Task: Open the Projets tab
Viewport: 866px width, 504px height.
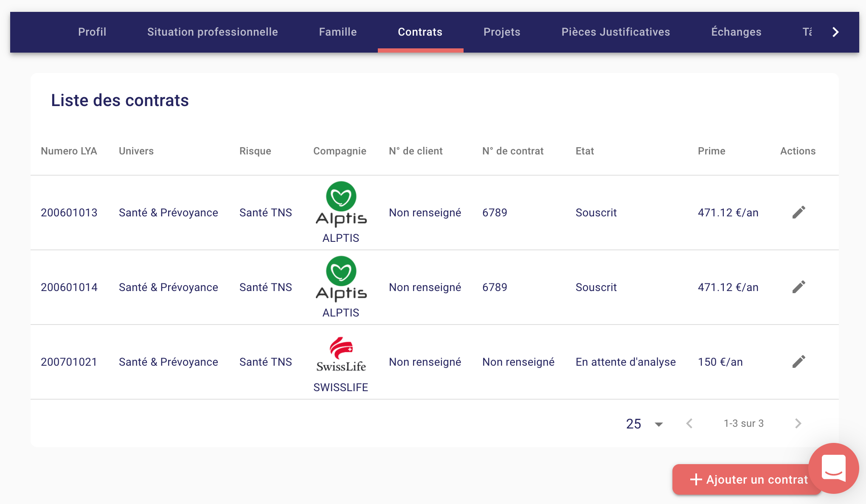Action: point(502,32)
